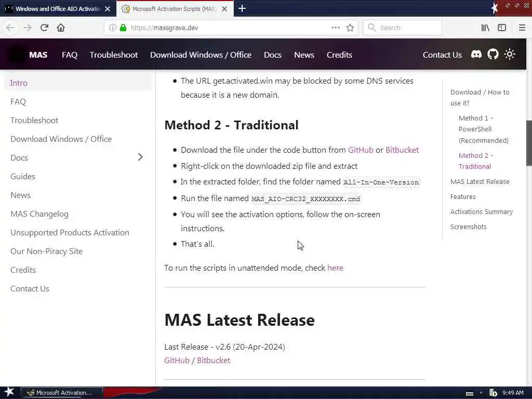
Task: Jump to Features in page contents
Action: [x=463, y=196]
